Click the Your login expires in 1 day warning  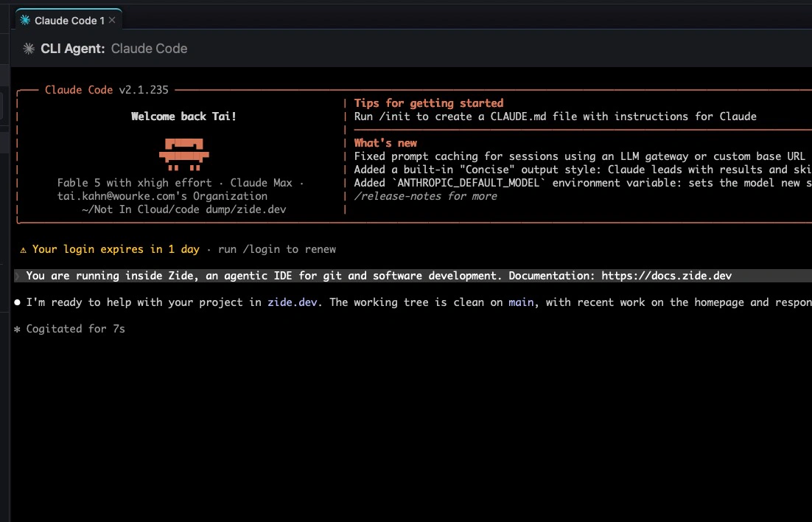[116, 249]
